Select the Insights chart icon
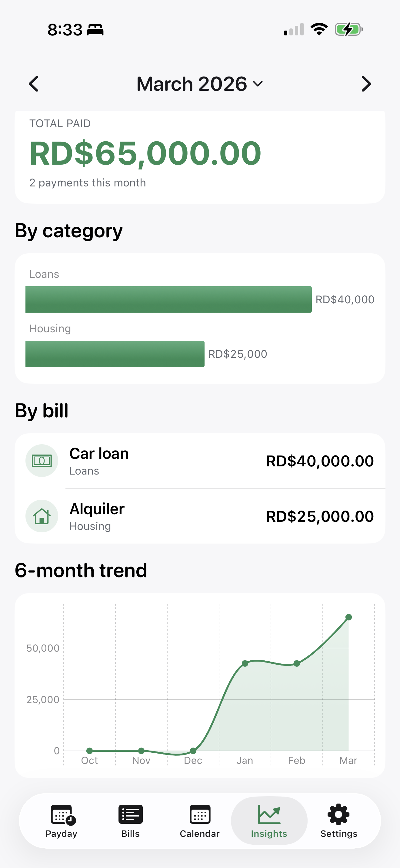 coord(269,815)
